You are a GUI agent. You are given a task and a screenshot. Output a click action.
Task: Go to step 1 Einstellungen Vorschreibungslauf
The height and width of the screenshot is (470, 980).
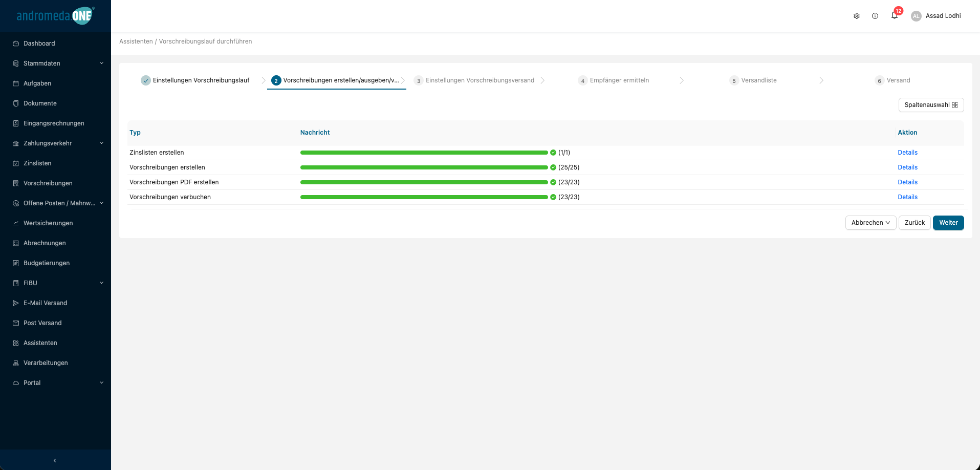pos(195,80)
